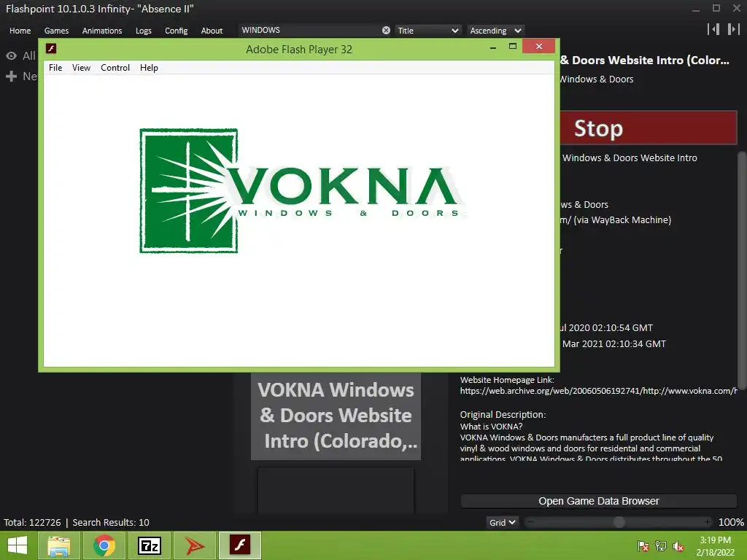Screen dimensions: 747x560
Task: Click the plus icon beside the zoom slider
Action: pyautogui.click(x=708, y=522)
